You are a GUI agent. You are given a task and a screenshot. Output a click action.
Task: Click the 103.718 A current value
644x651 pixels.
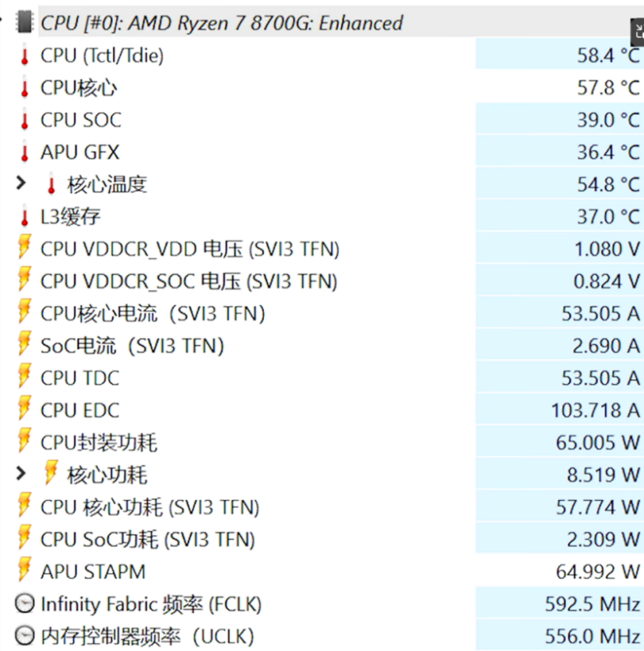coord(596,411)
